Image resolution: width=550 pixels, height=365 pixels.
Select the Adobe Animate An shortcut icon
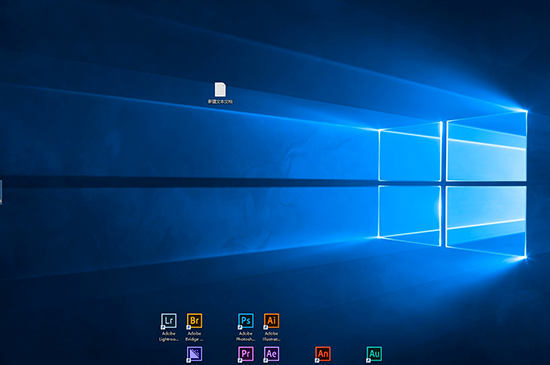[323, 354]
